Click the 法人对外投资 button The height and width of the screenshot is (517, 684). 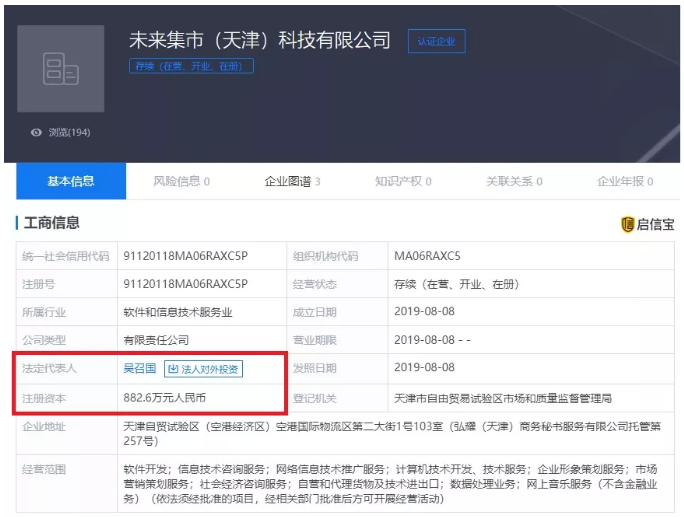tap(203, 369)
